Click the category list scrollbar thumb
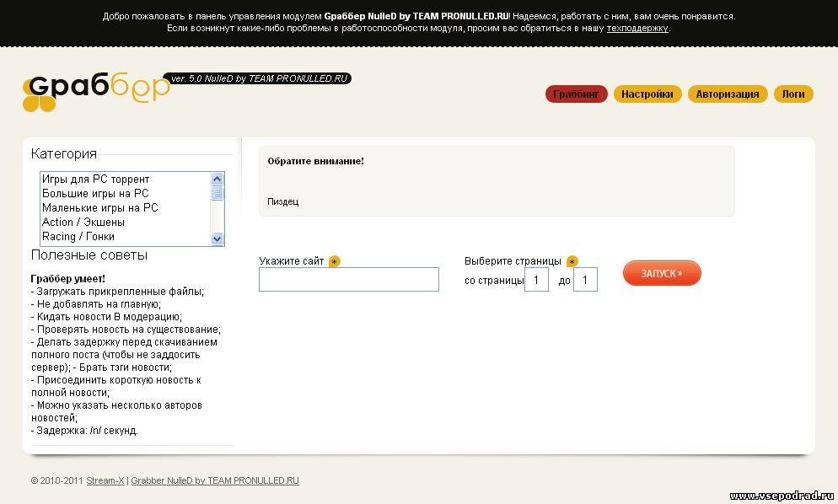 click(217, 193)
